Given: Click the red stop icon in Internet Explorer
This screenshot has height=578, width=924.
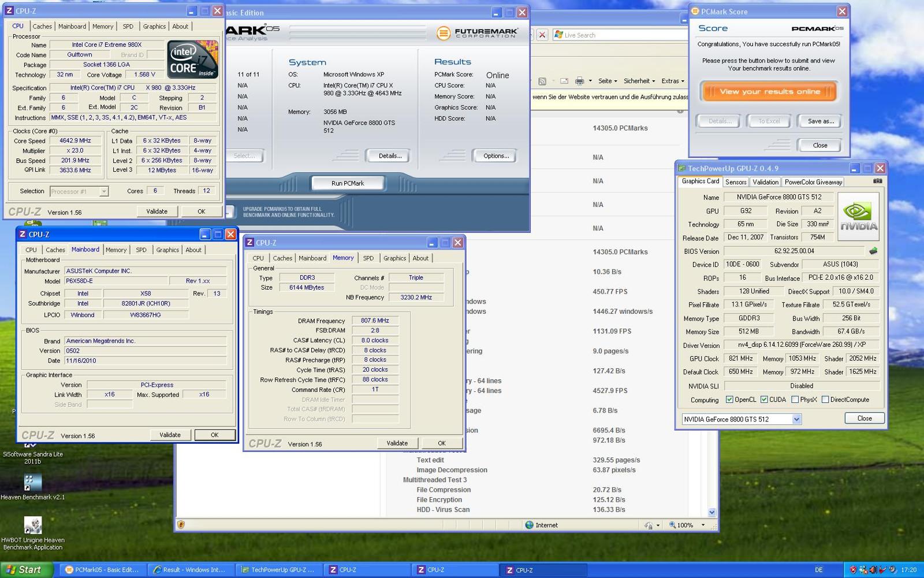Looking at the screenshot, I should point(542,35).
